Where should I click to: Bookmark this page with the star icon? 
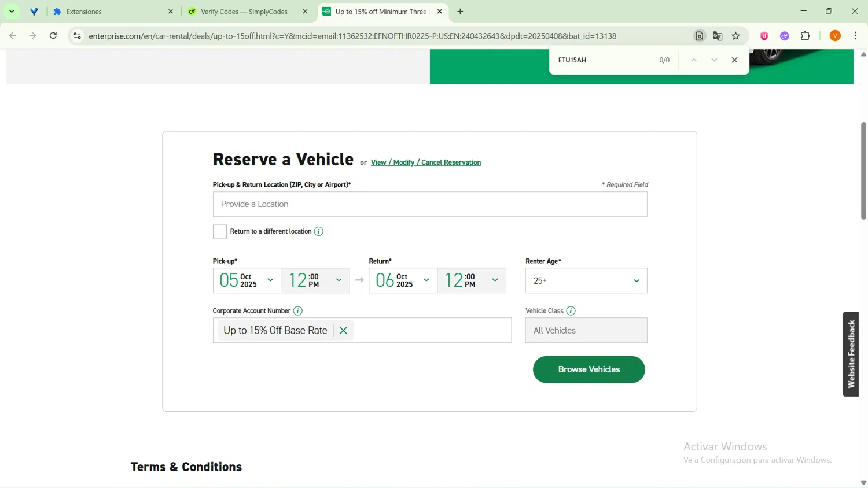736,36
